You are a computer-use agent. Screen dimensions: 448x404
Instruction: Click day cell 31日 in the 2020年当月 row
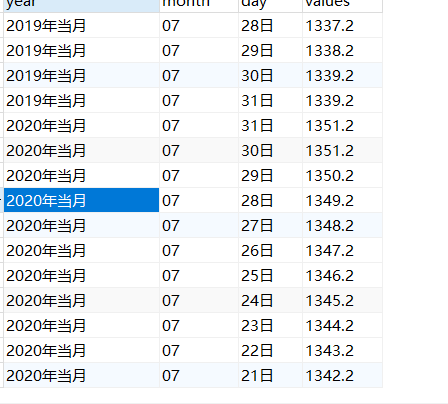[x=270, y=125]
